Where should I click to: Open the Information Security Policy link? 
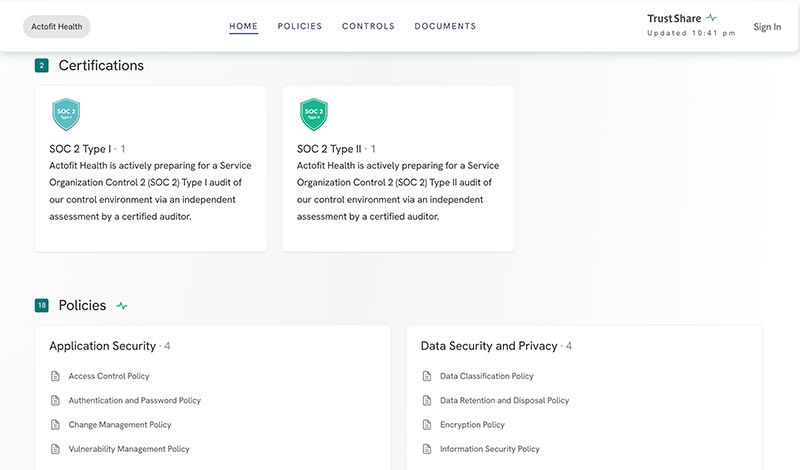point(490,449)
